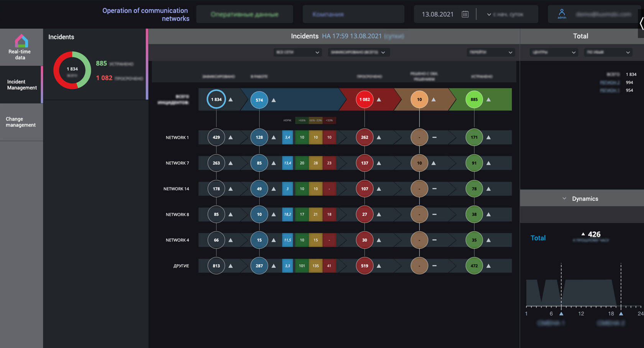
Task: Click the red 30 circle in the NETWORK 4 row
Action: 365,240
